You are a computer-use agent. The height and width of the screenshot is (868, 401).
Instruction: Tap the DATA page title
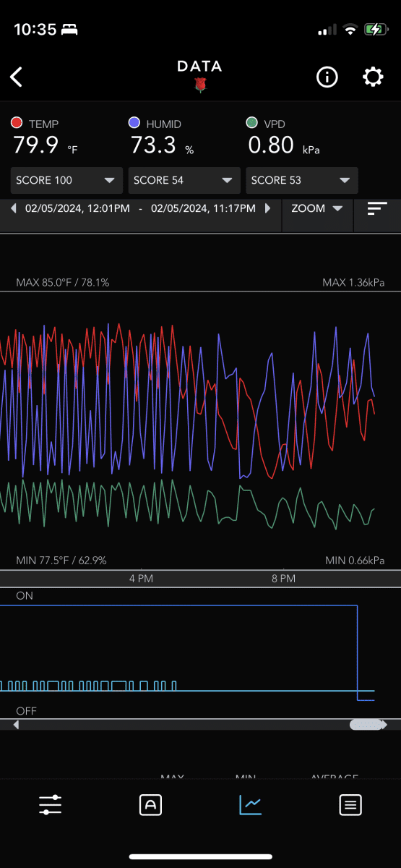coord(199,66)
